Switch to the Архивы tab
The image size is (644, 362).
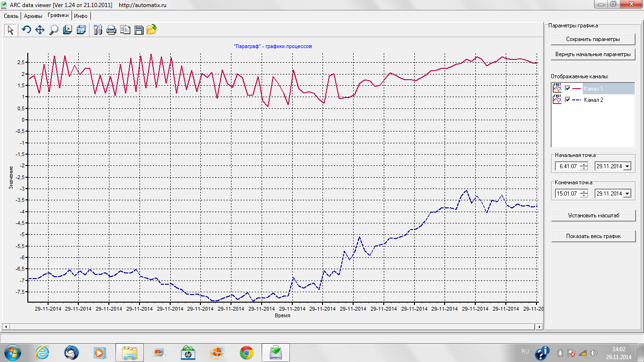(x=33, y=16)
